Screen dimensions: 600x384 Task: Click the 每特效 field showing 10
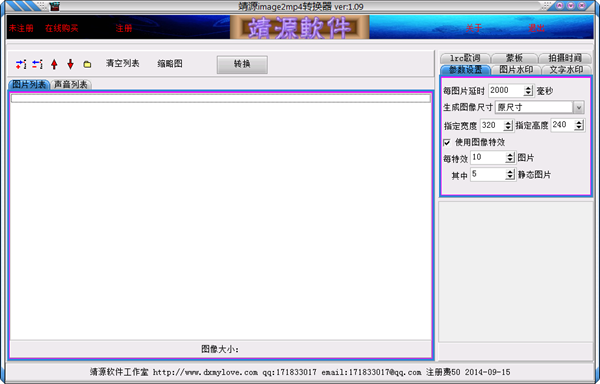coord(488,158)
